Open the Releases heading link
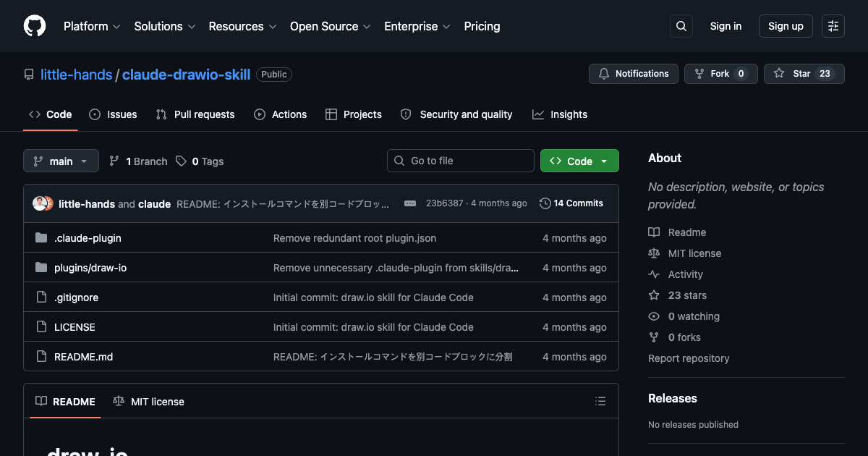This screenshot has height=456, width=868. [x=673, y=399]
